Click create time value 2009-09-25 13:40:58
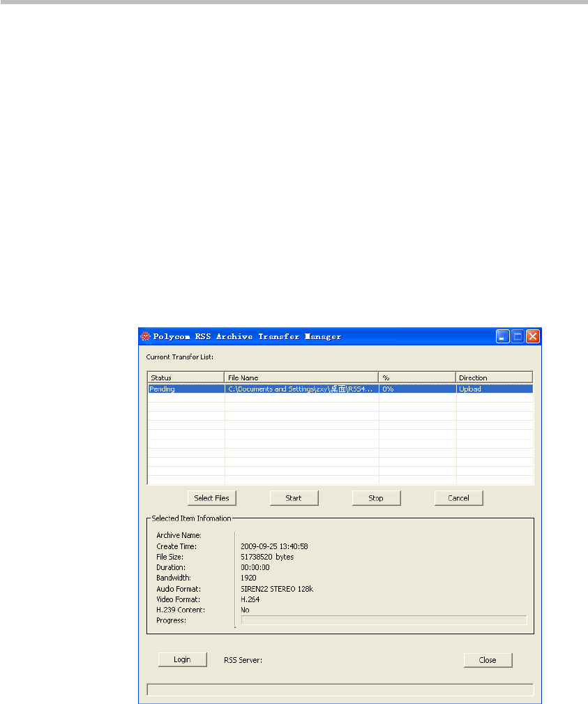 tap(274, 546)
